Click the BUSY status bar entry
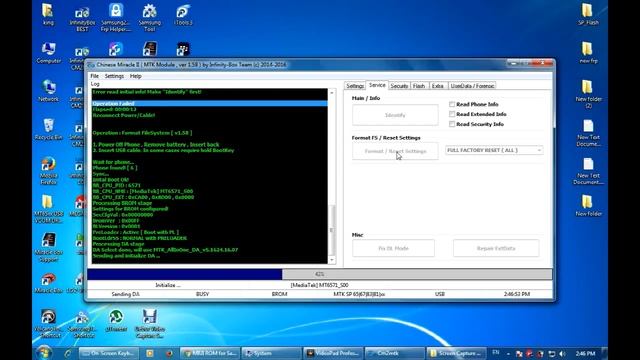 coord(202,294)
